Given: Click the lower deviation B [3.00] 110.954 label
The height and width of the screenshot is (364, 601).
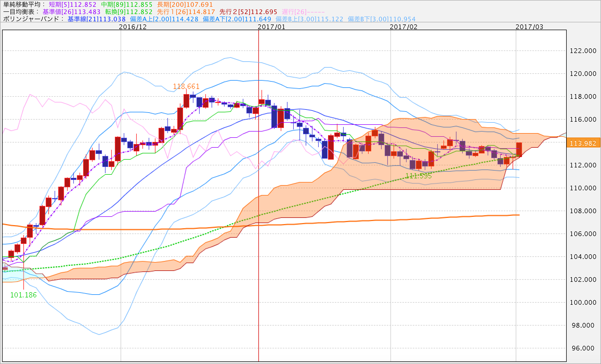Looking at the screenshot, I should [x=382, y=19].
